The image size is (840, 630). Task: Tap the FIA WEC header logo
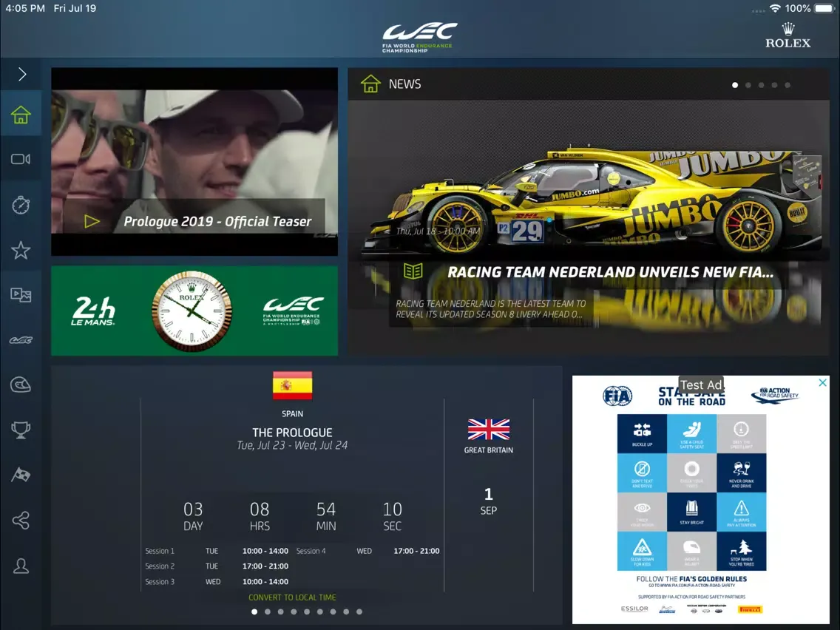[x=419, y=38]
